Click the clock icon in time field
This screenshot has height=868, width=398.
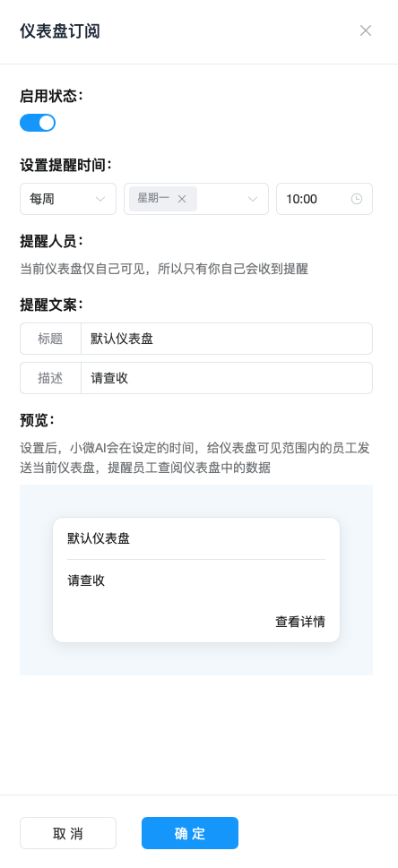(357, 199)
